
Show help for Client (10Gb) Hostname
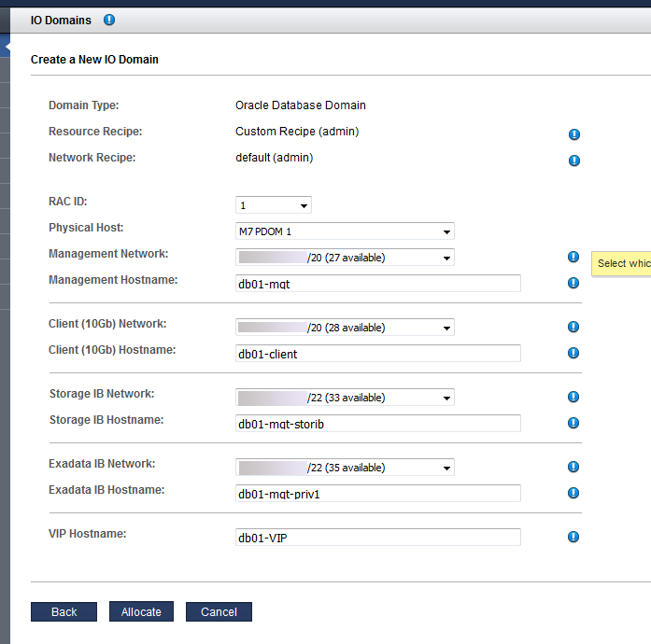click(573, 353)
